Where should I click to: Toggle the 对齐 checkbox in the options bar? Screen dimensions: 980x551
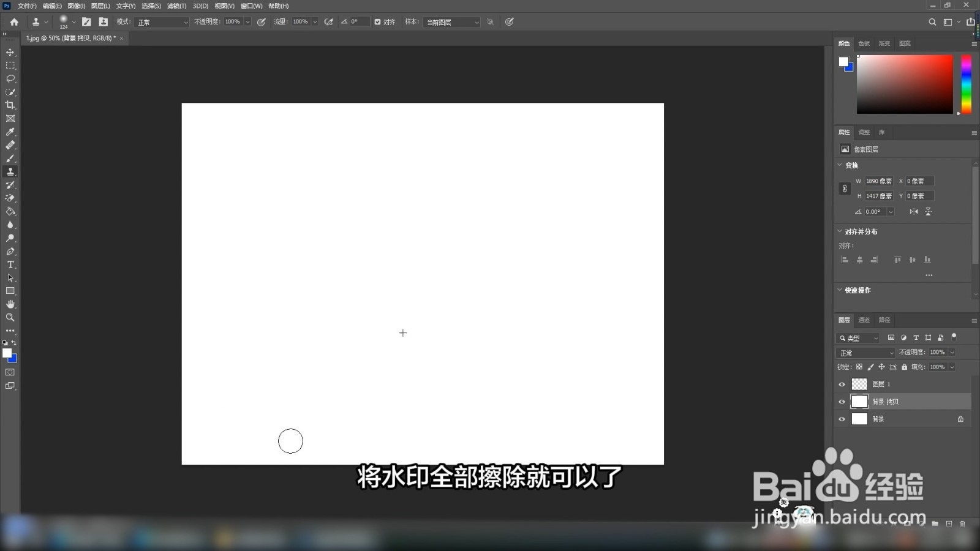click(378, 21)
